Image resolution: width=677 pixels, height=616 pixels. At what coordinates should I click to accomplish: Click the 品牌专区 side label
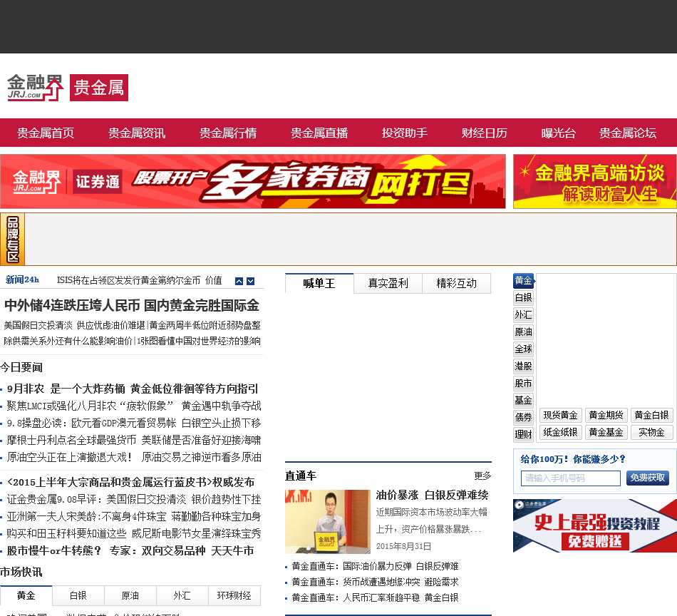pyautogui.click(x=13, y=240)
